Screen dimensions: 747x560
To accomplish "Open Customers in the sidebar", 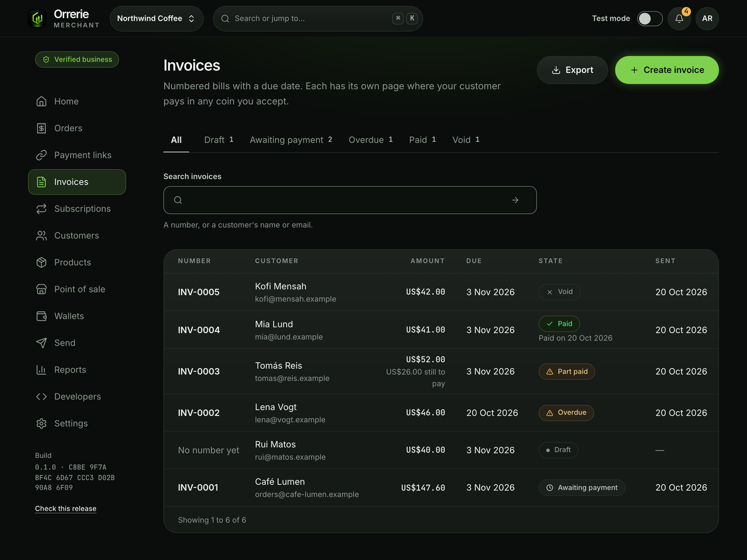I will 77,236.
